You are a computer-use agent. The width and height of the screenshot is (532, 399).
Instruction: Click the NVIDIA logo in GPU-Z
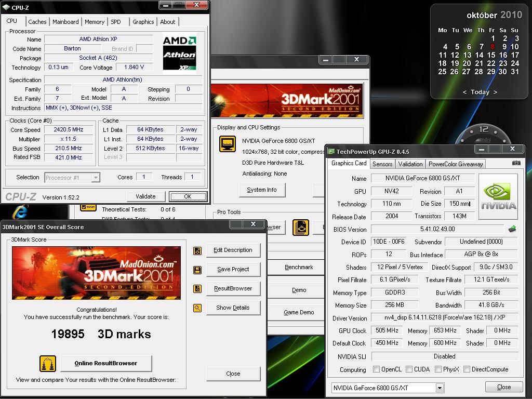pos(498,197)
